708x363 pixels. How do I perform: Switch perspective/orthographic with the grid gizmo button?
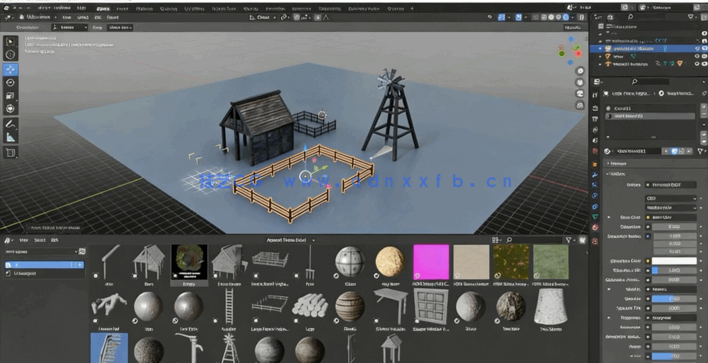[x=580, y=105]
